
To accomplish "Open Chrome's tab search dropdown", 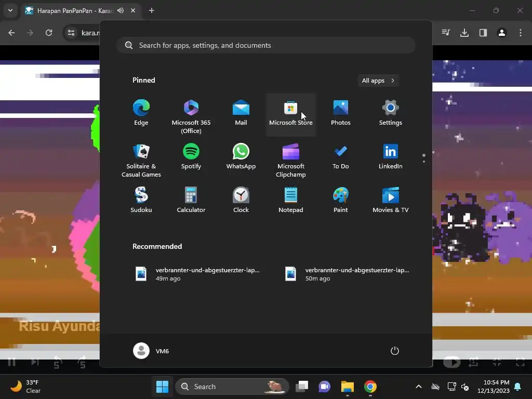I will point(10,10).
